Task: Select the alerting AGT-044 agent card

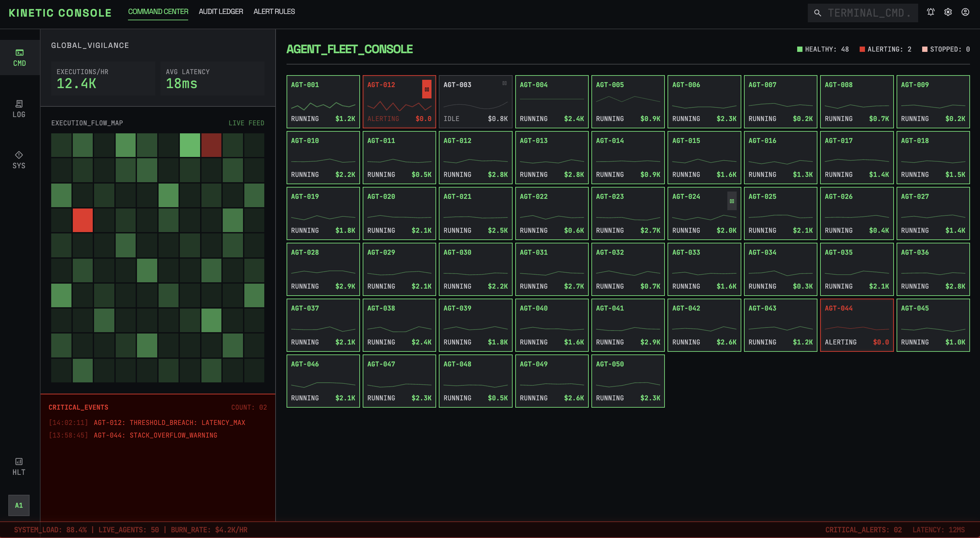Action: 856,325
